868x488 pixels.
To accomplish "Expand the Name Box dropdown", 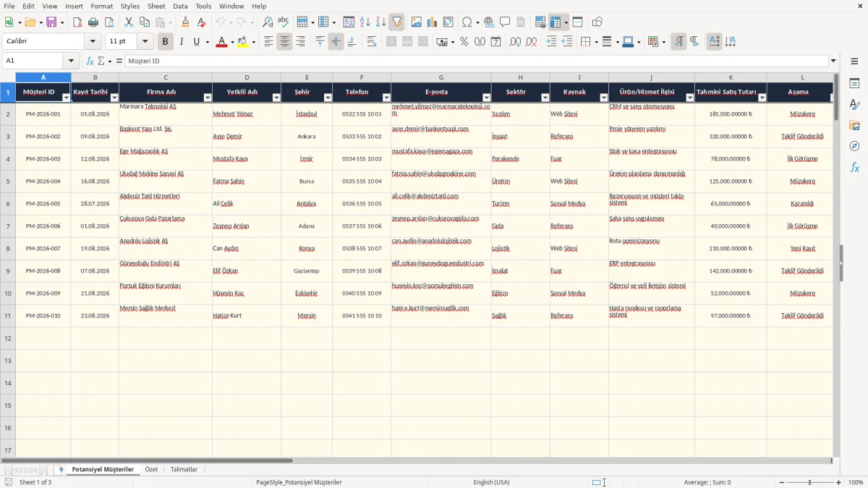I will click(x=71, y=61).
